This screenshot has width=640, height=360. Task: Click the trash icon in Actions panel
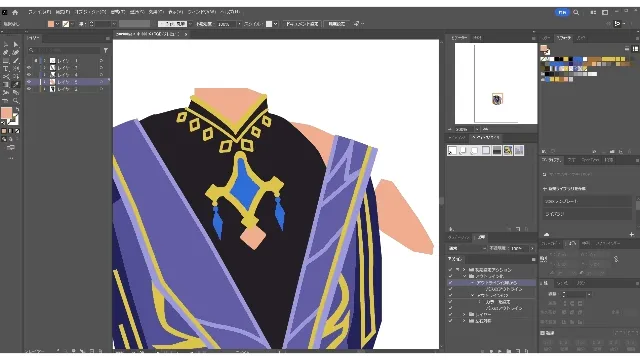pos(527,351)
